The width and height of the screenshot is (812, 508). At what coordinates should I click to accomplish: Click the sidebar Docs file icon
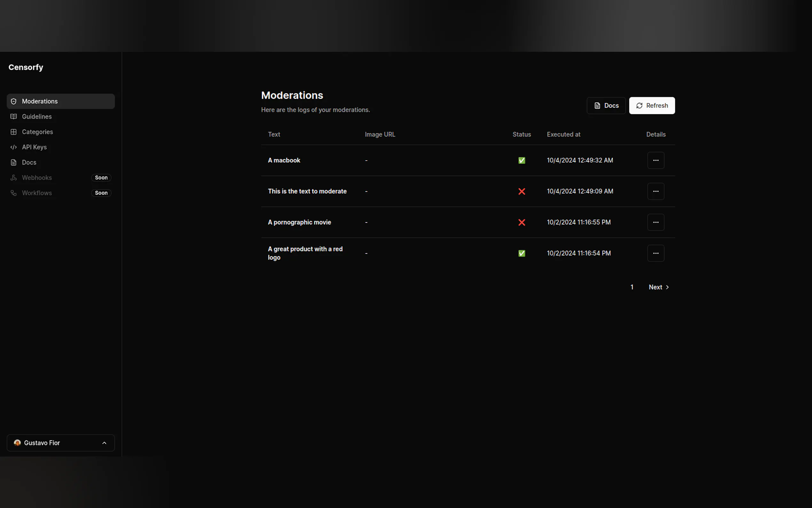pyautogui.click(x=13, y=162)
